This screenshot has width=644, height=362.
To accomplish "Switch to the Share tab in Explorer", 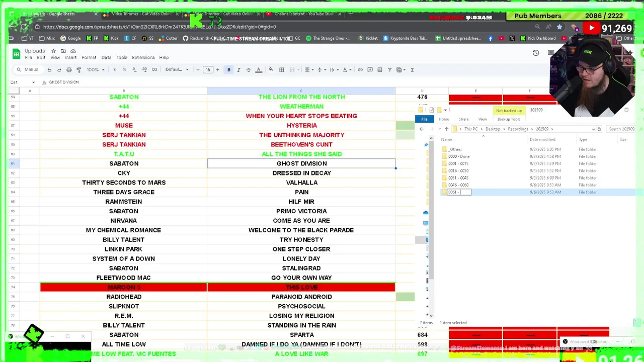I will (463, 119).
